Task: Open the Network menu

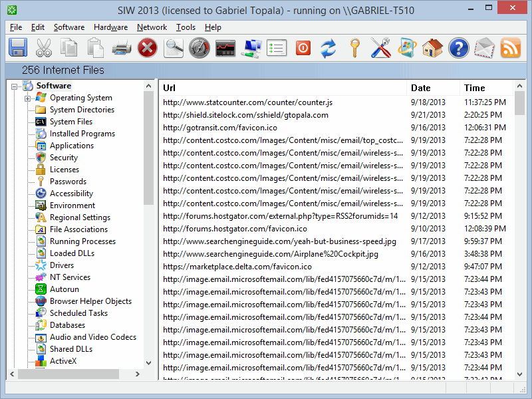Action: click(152, 27)
